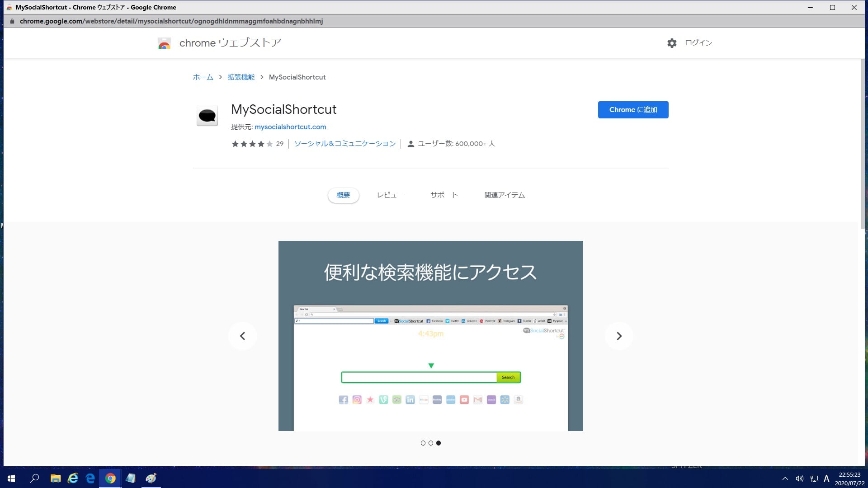Click the Google Chrome taskbar icon
The height and width of the screenshot is (488, 868).
click(110, 478)
